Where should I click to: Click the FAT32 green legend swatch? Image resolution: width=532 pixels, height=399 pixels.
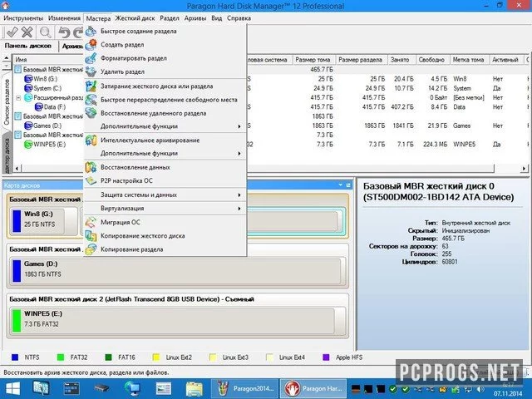tap(61, 357)
